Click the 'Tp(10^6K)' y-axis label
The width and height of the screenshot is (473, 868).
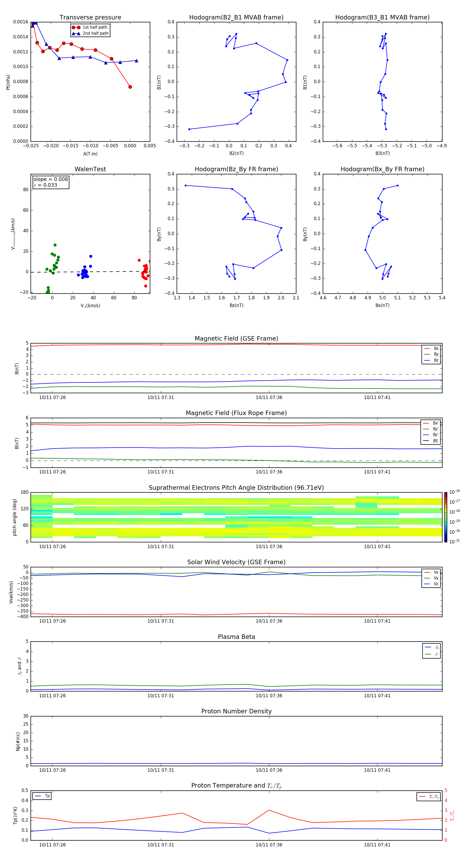(16, 816)
